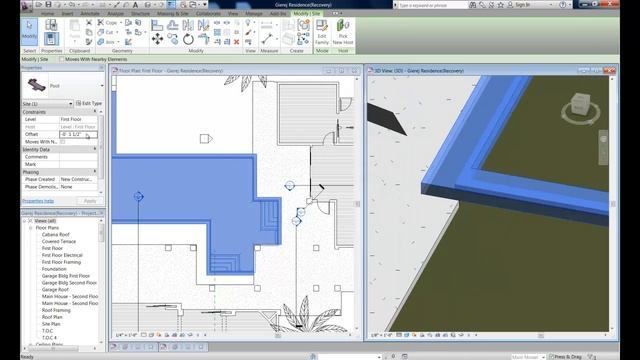Click the Offset tool icon
Viewport: 640px width, 360px height.
173,25
